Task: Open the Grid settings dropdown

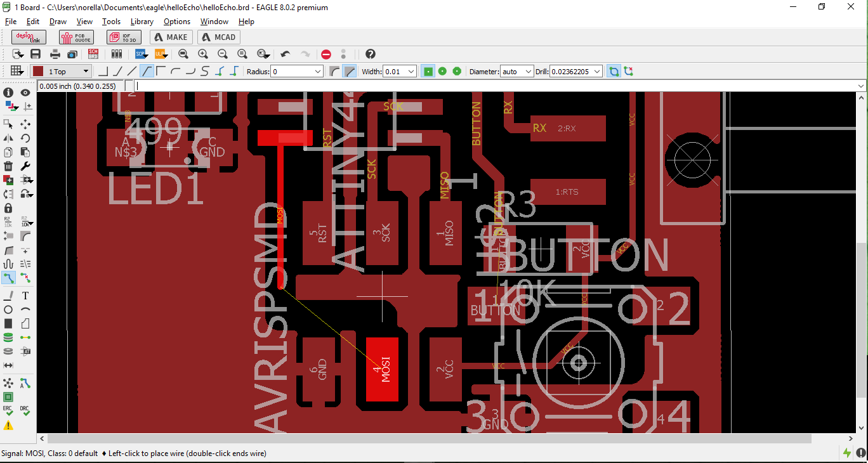Action: tap(17, 71)
